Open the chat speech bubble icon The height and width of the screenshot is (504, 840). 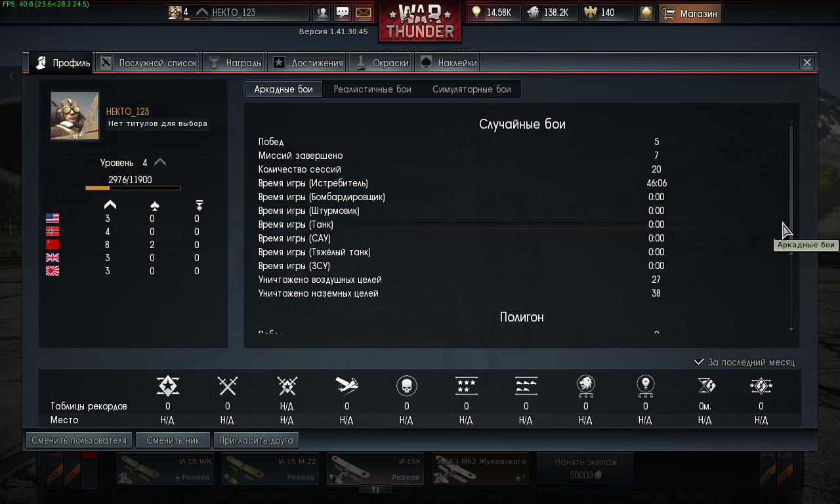click(x=343, y=12)
